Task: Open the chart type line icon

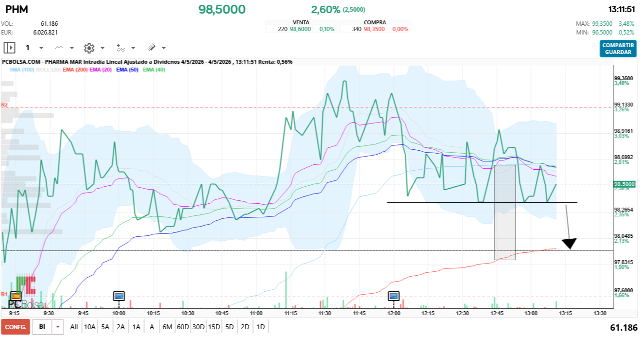Action: click(x=59, y=48)
